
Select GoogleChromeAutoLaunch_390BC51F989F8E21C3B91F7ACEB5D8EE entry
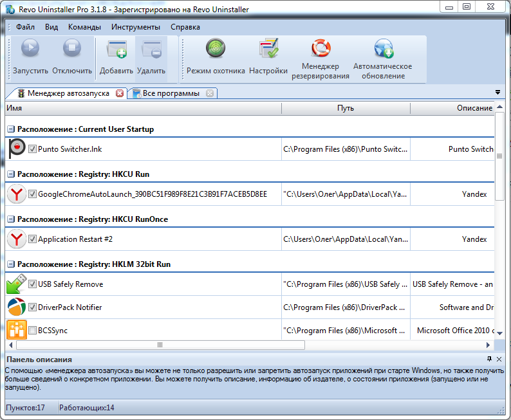tap(153, 194)
